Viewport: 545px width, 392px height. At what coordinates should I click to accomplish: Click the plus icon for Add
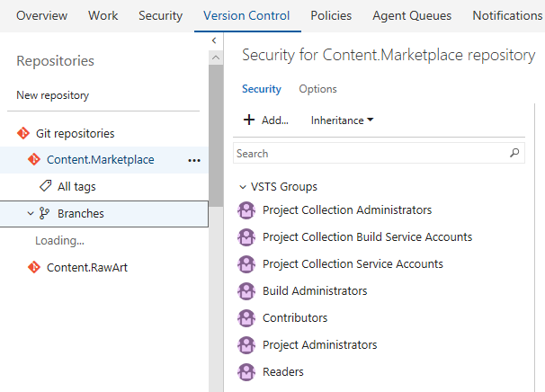[x=249, y=120]
